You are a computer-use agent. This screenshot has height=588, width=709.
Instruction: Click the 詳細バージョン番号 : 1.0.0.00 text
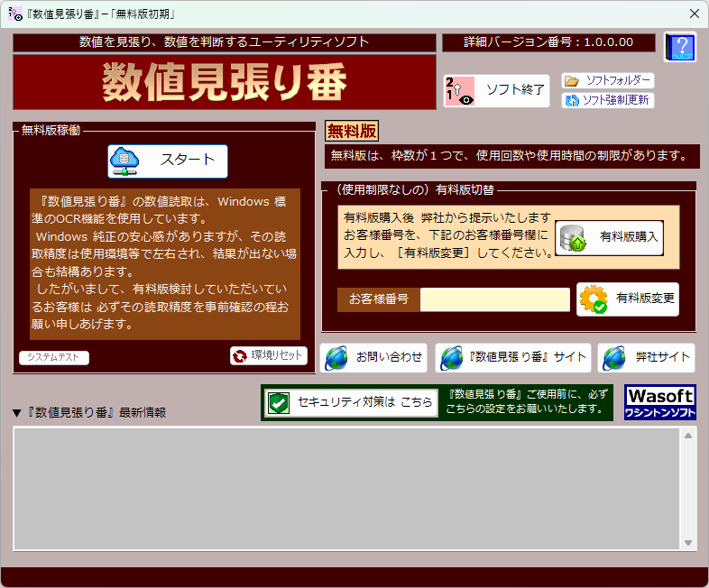(548, 42)
